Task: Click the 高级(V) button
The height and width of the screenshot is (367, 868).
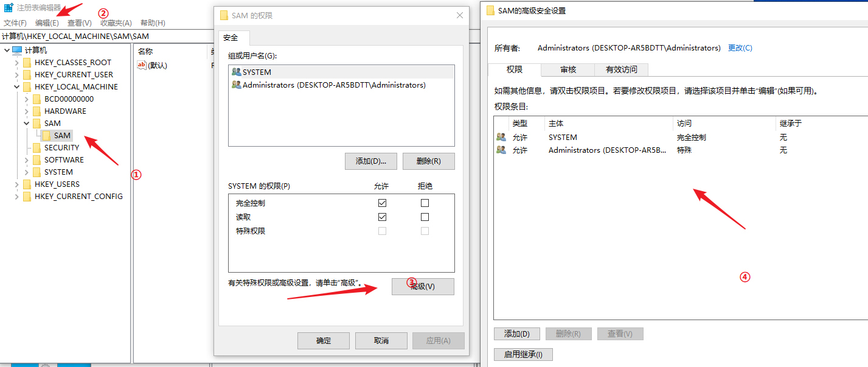Action: coord(423,287)
